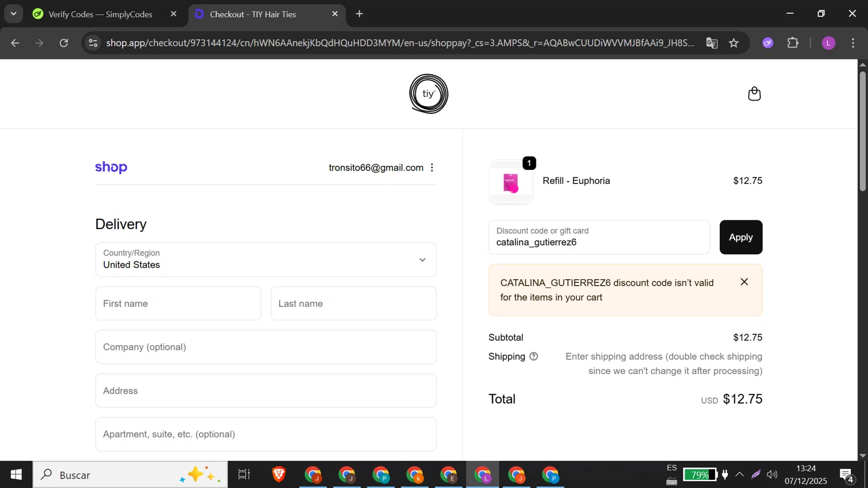
Task: Open the Extensions puzzle icon
Action: (x=793, y=43)
